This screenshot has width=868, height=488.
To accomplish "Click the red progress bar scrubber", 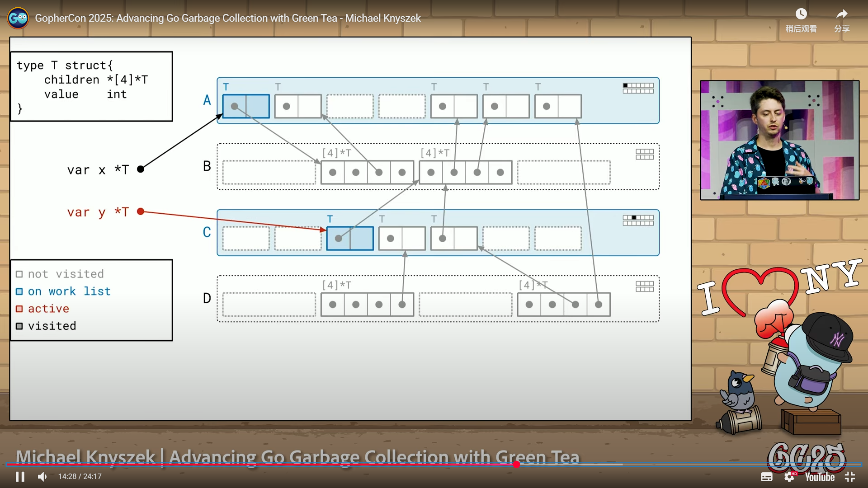I will coord(516,464).
